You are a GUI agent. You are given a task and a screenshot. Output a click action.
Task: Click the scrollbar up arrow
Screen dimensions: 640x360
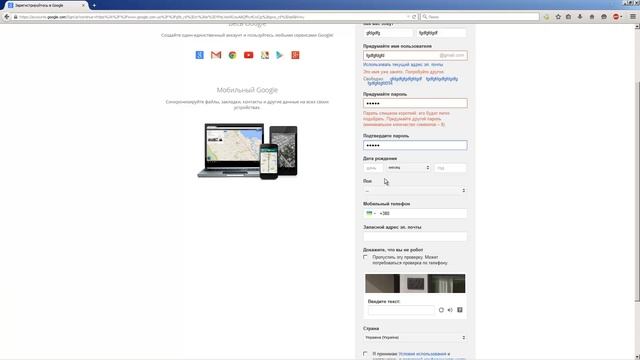637,27
